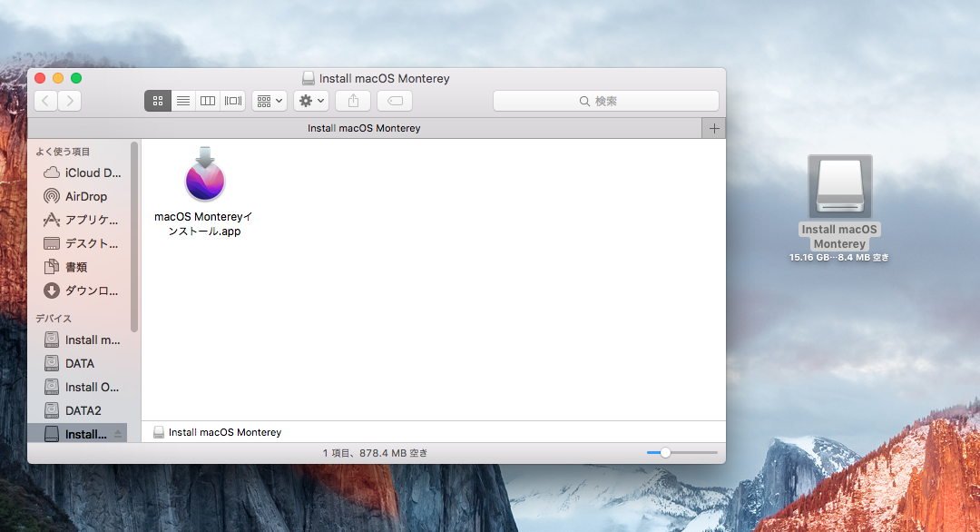
Task: Click the desktop drive's Install macOS Monterey label
Action: (839, 236)
